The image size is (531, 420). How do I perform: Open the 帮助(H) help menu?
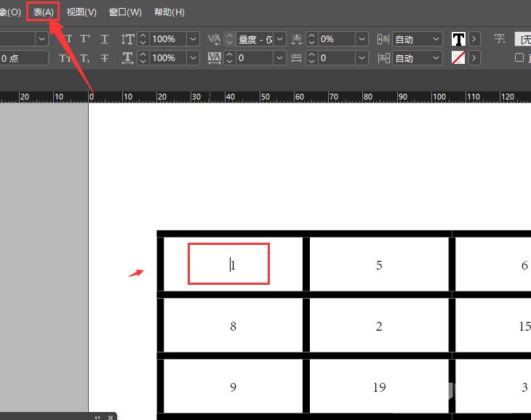[x=169, y=12]
